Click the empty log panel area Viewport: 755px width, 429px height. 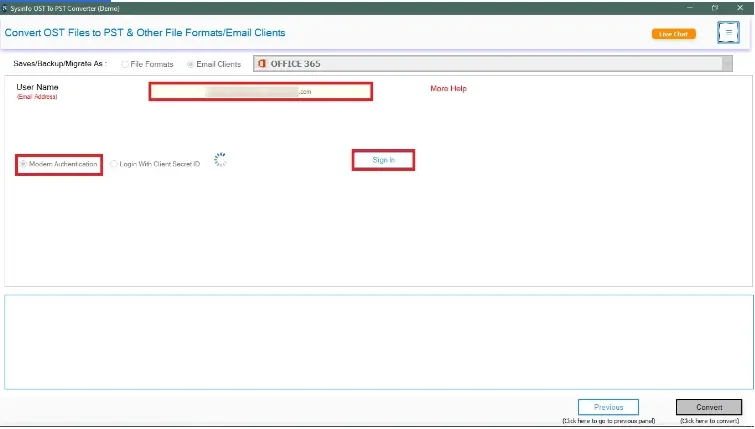point(378,342)
